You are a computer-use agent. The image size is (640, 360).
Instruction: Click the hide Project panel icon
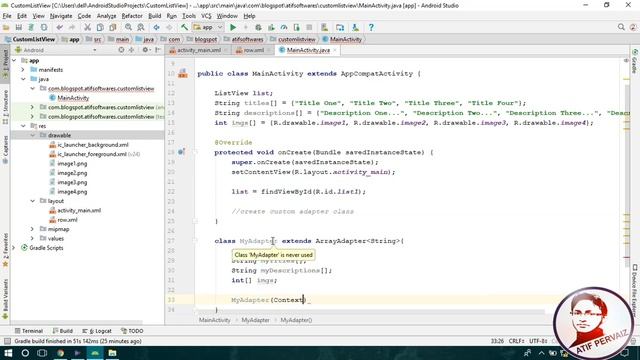click(158, 50)
